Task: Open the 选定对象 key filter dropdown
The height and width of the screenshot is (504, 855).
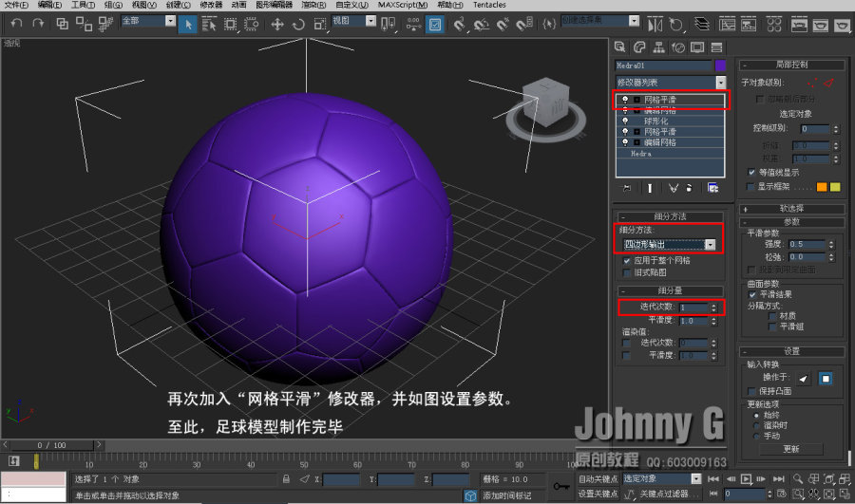Action: (696, 479)
